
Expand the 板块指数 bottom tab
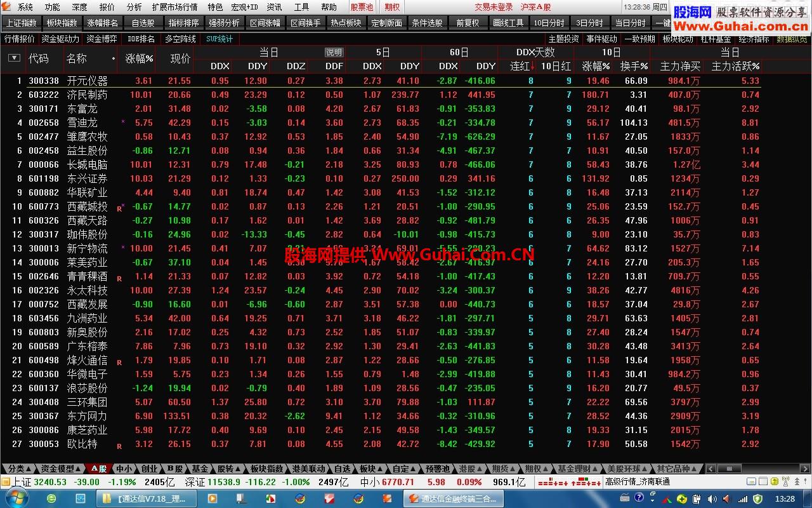tap(266, 469)
